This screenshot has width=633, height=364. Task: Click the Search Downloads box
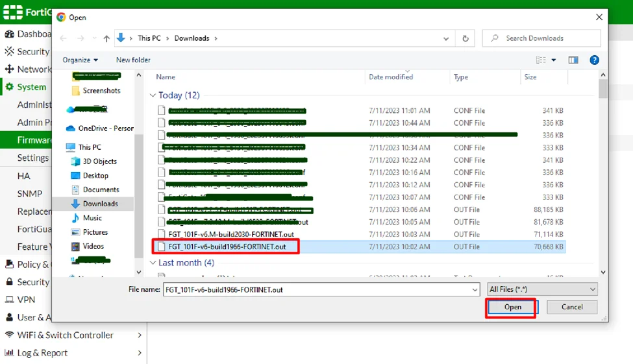coord(541,38)
